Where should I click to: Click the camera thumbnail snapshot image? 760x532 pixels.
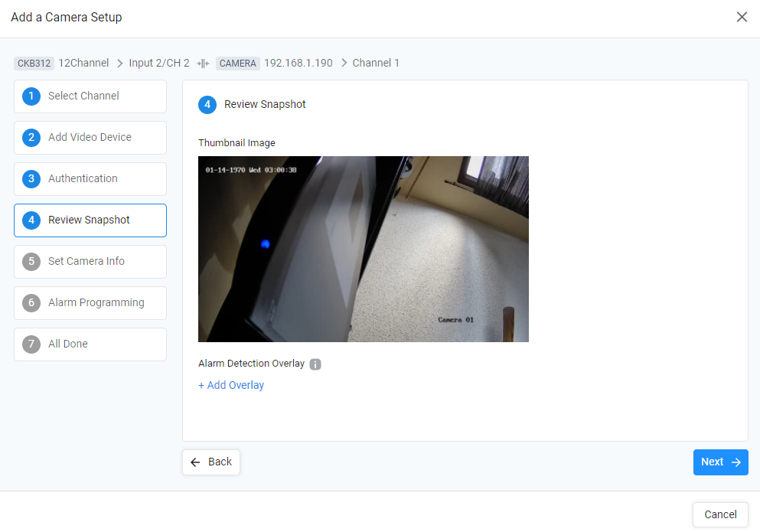(363, 249)
